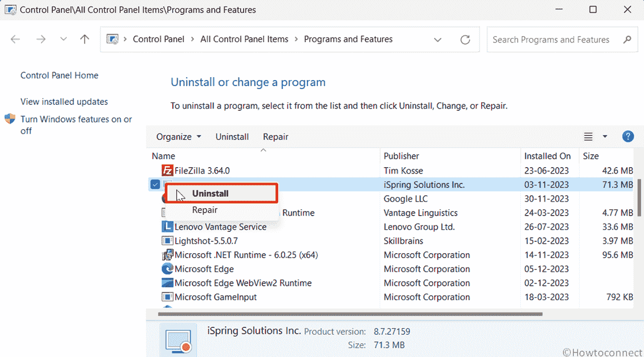
Task: Click the Microsoft .NET Runtime icon
Action: point(167,255)
